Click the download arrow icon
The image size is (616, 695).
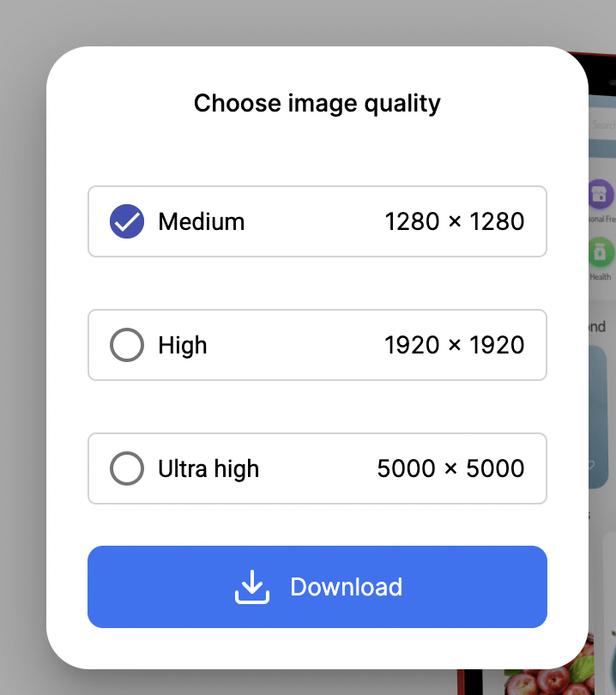(x=252, y=587)
